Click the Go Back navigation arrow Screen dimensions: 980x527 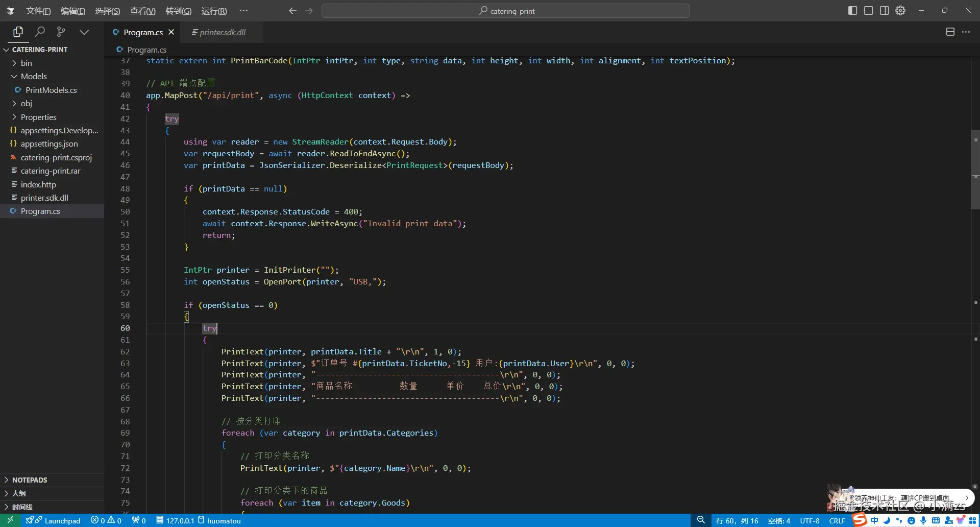(292, 11)
